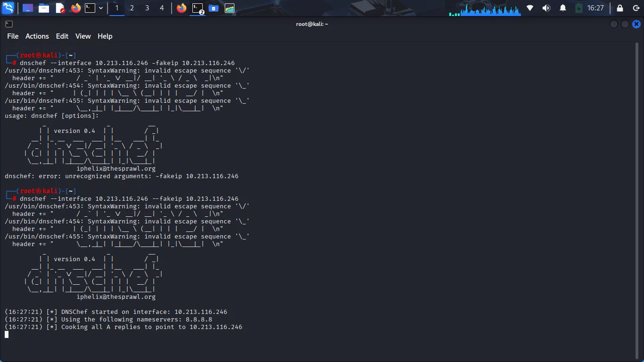The height and width of the screenshot is (362, 644).
Task: Click the line 'dnschef: error: unrecognized arguments'
Action: pyautogui.click(x=122, y=176)
